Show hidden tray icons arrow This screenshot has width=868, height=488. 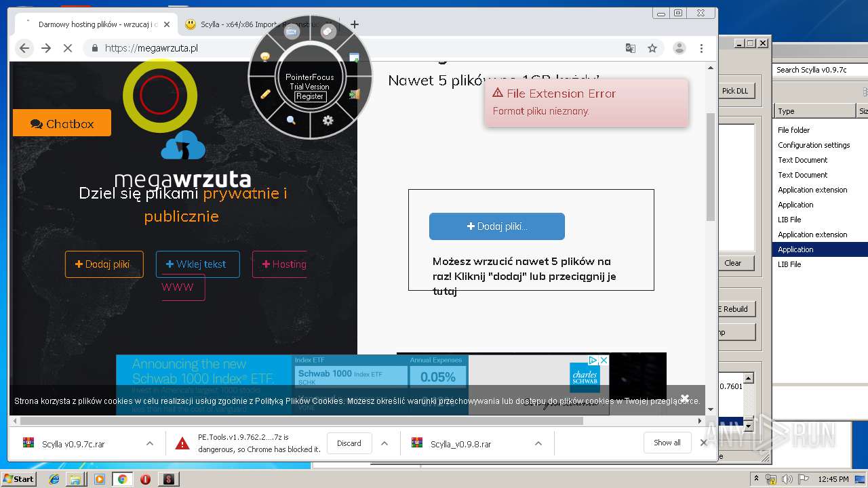point(756,479)
